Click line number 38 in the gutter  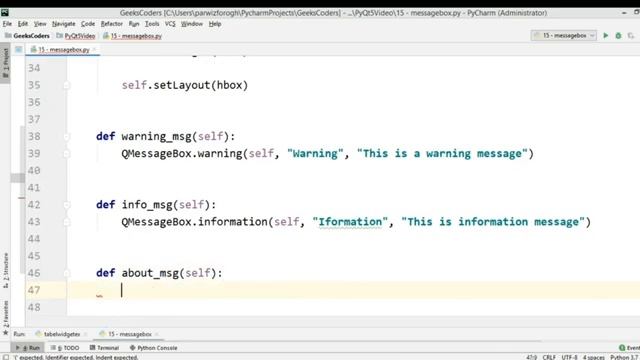tap(34, 136)
